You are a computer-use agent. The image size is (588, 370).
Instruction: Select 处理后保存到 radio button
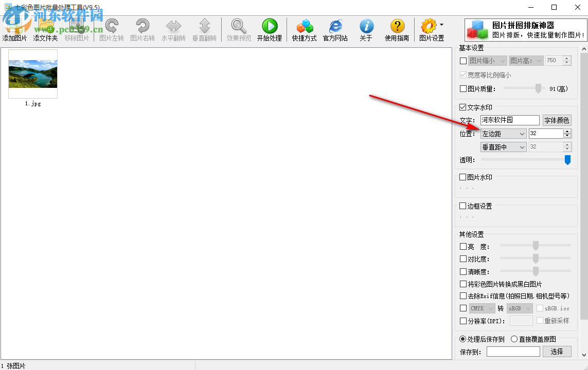tap(463, 339)
